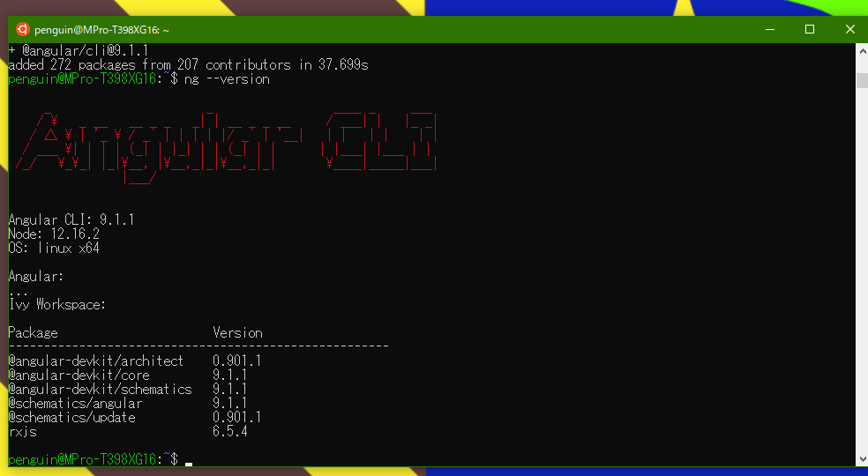Click the red Angular CLI ASCII banner
The height and width of the screenshot is (476, 868).
pyautogui.click(x=226, y=146)
